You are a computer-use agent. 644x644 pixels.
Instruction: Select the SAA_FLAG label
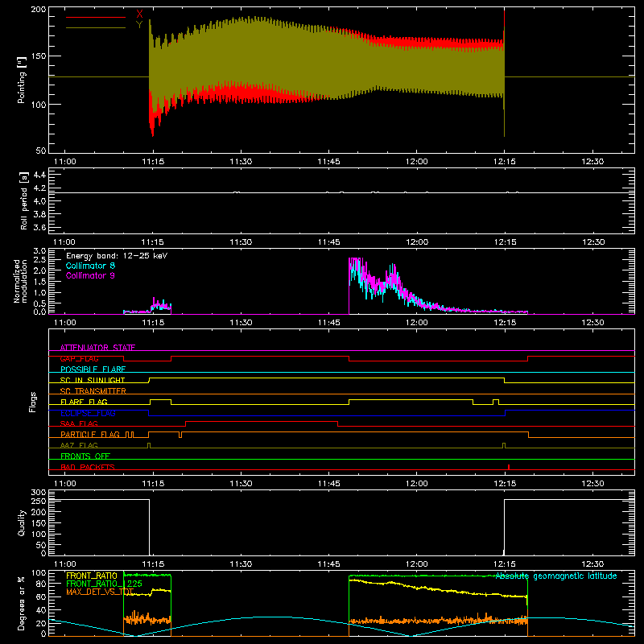79,423
